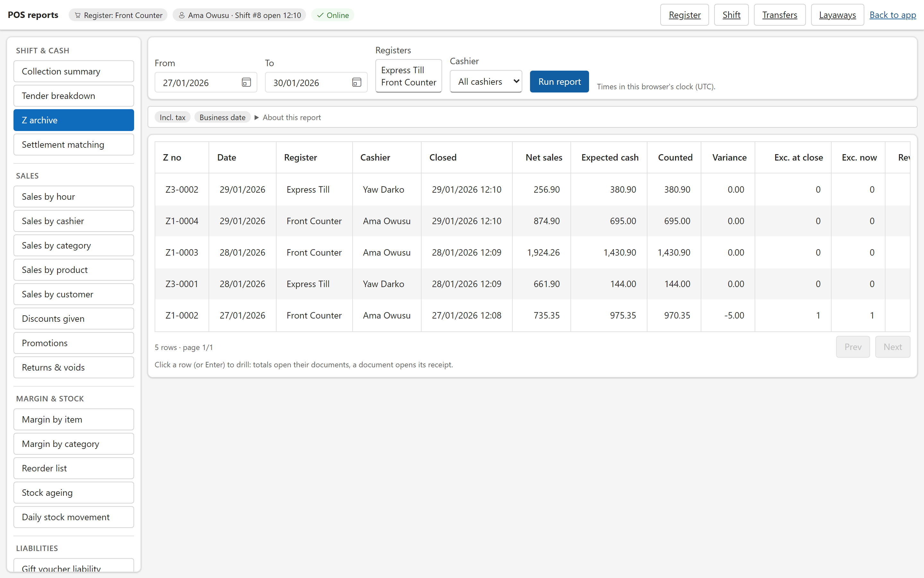Screen dimensions: 924x578
Task: Click the Business date chip
Action: pyautogui.click(x=222, y=117)
